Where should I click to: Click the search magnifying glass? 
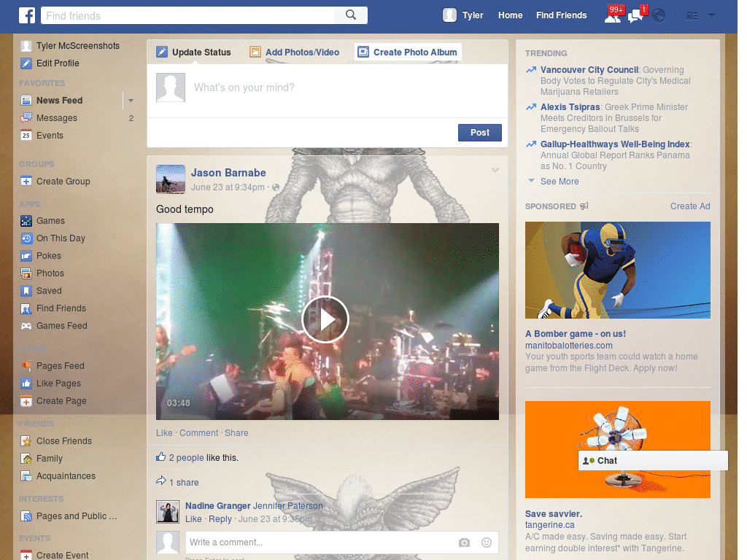350,15
